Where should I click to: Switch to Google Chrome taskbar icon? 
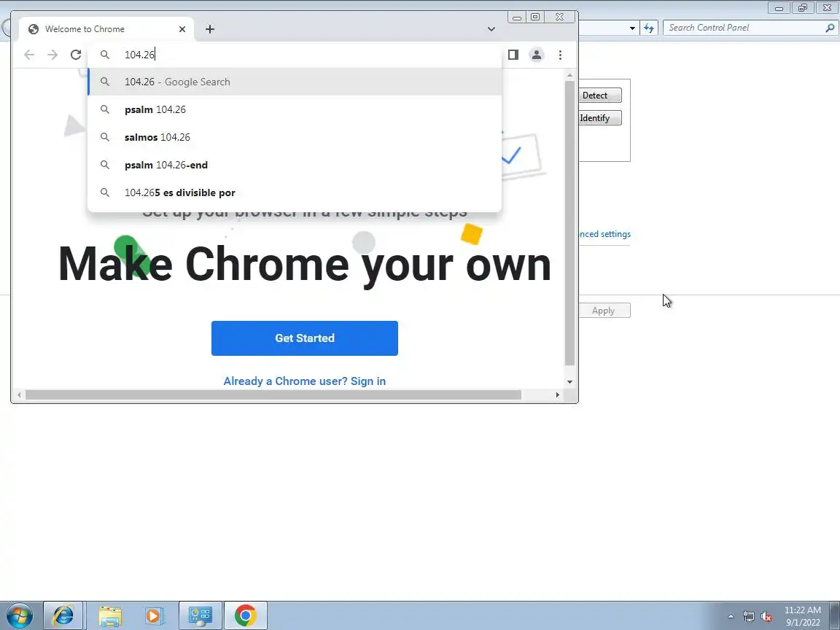245,615
